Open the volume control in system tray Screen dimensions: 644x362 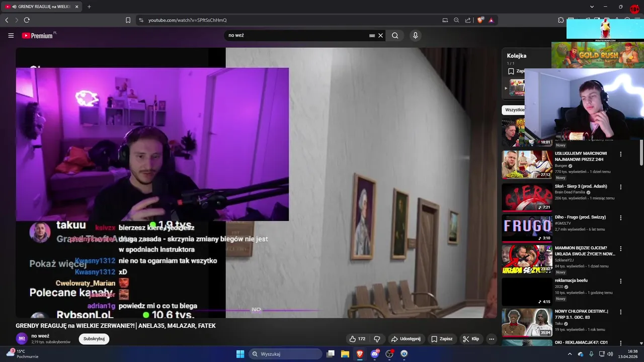pos(610,354)
